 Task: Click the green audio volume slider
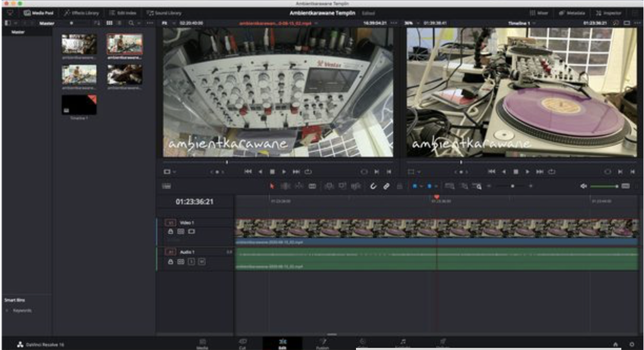pyautogui.click(x=604, y=186)
